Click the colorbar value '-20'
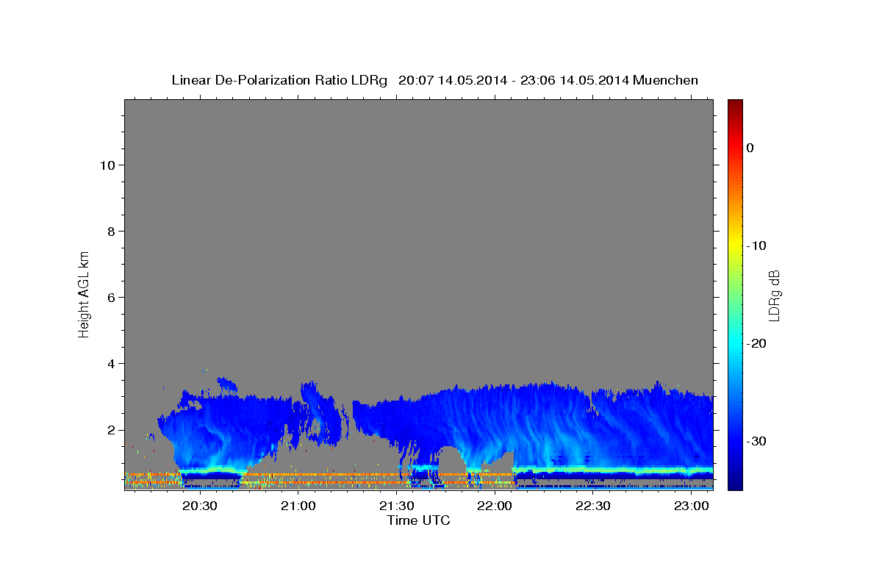The height and width of the screenshot is (588, 882). click(757, 343)
